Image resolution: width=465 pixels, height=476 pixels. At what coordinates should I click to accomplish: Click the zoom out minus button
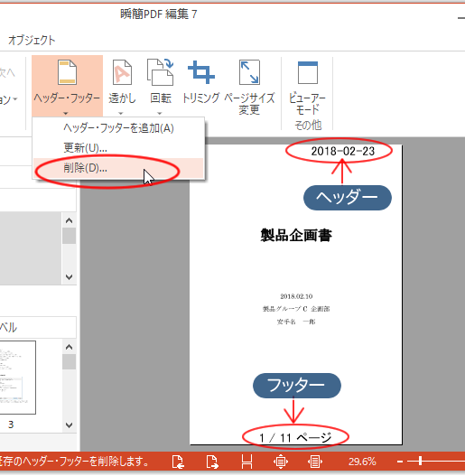pyautogui.click(x=400, y=462)
